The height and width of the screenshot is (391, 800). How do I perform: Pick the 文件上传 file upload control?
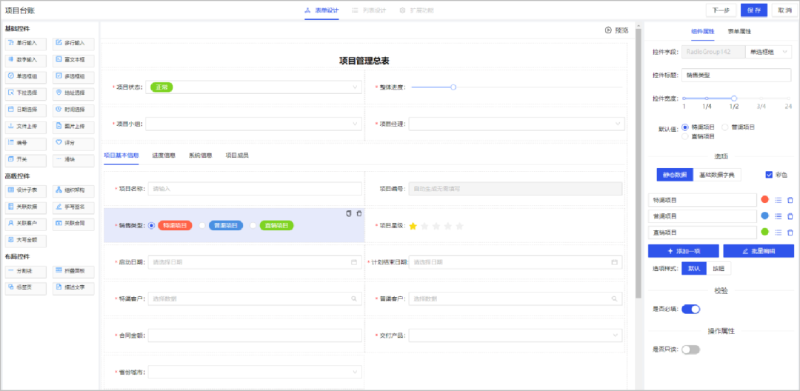click(x=26, y=127)
